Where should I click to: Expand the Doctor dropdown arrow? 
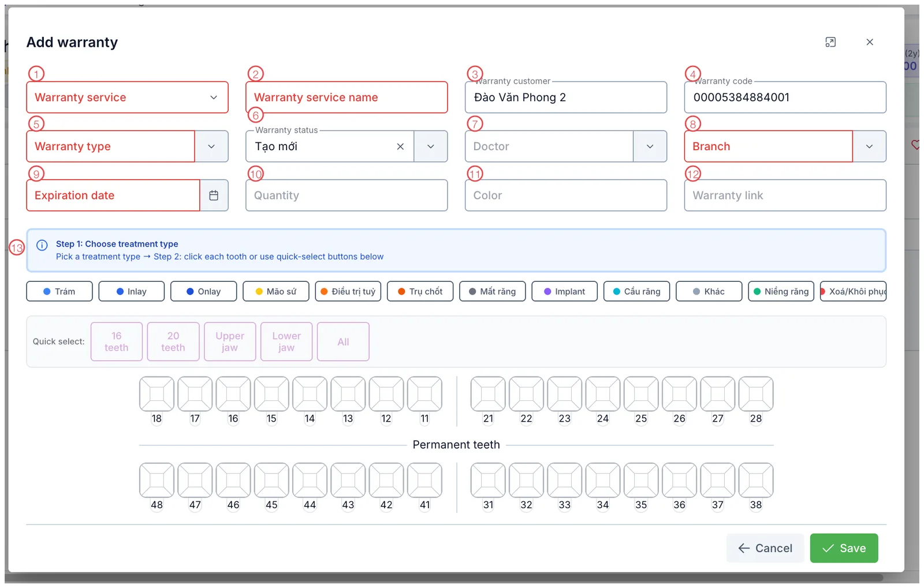coord(650,147)
